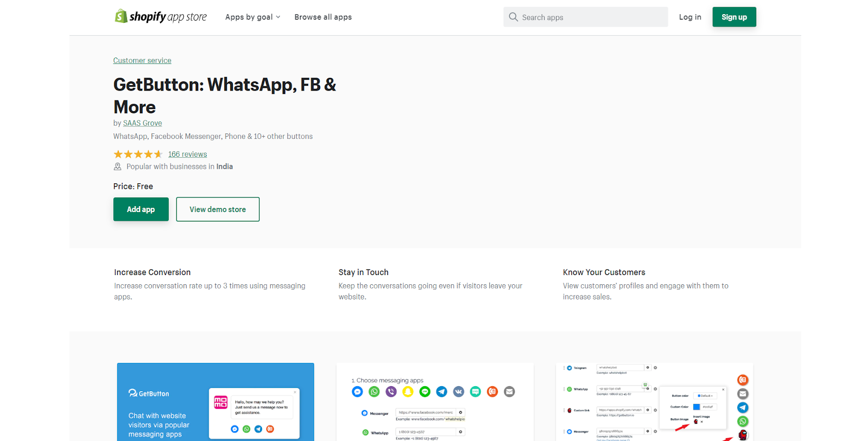Click Messenger icon in Choose messaging apps row
Image resolution: width=868 pixels, height=441 pixels.
[358, 392]
